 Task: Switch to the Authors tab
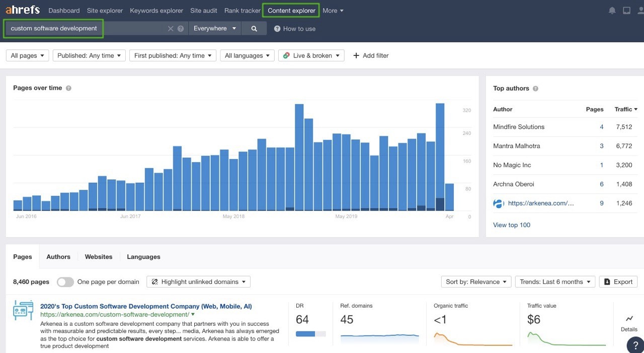tap(58, 257)
